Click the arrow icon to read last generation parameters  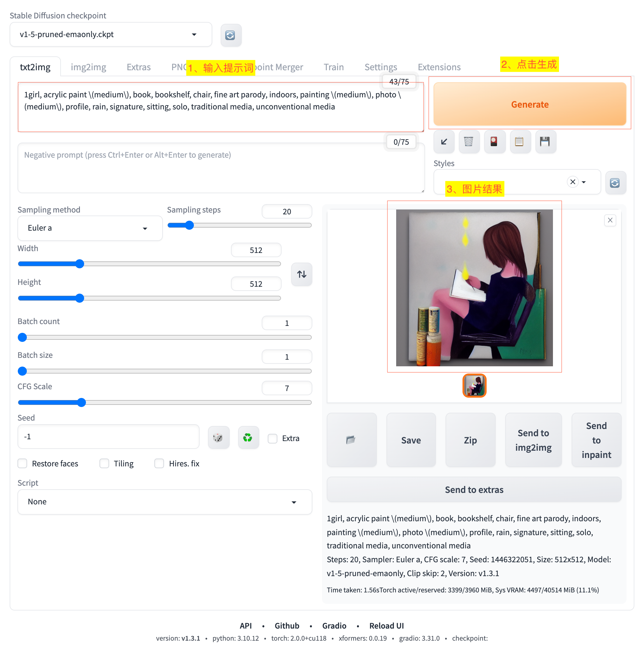point(444,142)
